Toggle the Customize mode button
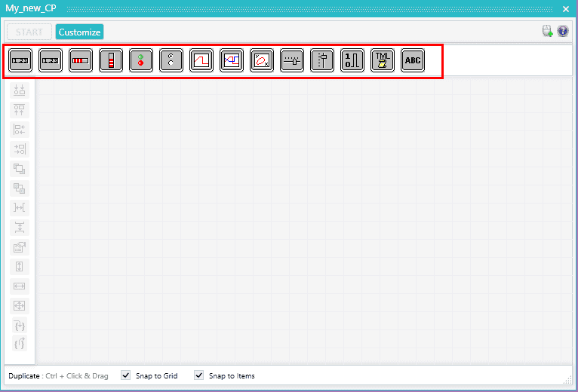This screenshot has width=578, height=392. tap(80, 32)
